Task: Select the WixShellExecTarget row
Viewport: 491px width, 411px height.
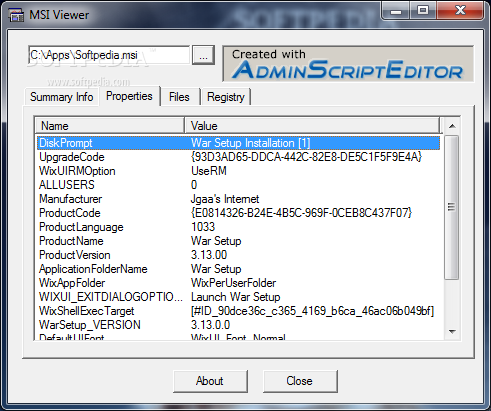Action: 238,311
